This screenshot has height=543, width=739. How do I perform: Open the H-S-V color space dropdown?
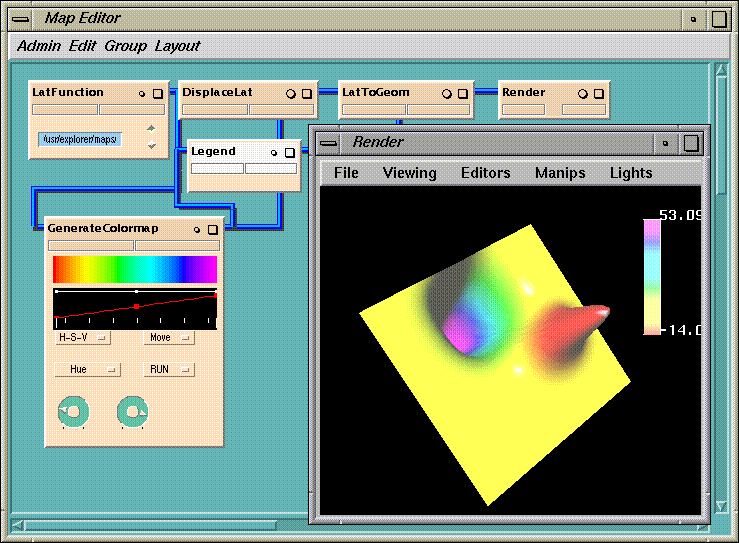pyautogui.click(x=83, y=338)
